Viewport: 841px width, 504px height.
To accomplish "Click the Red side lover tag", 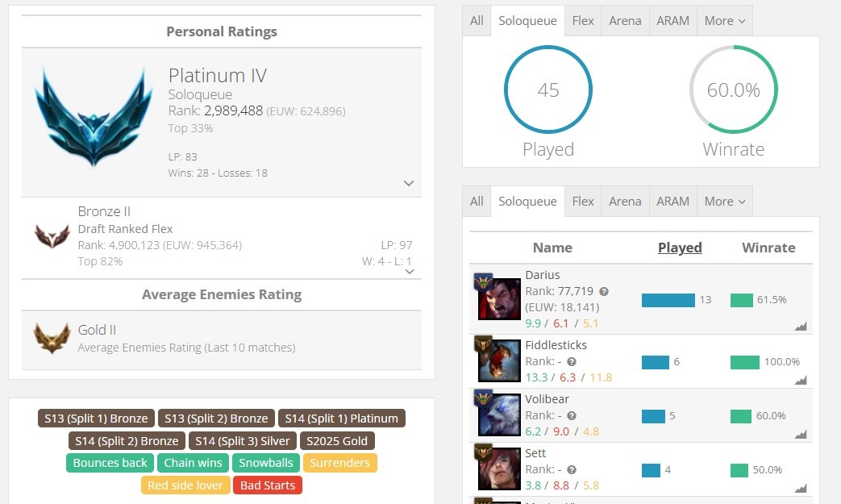I will 185,485.
